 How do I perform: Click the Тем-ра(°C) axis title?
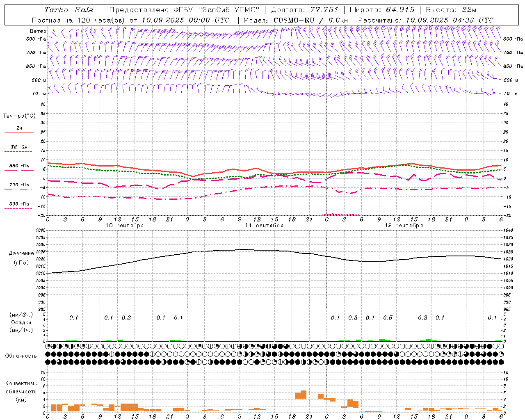[x=19, y=116]
